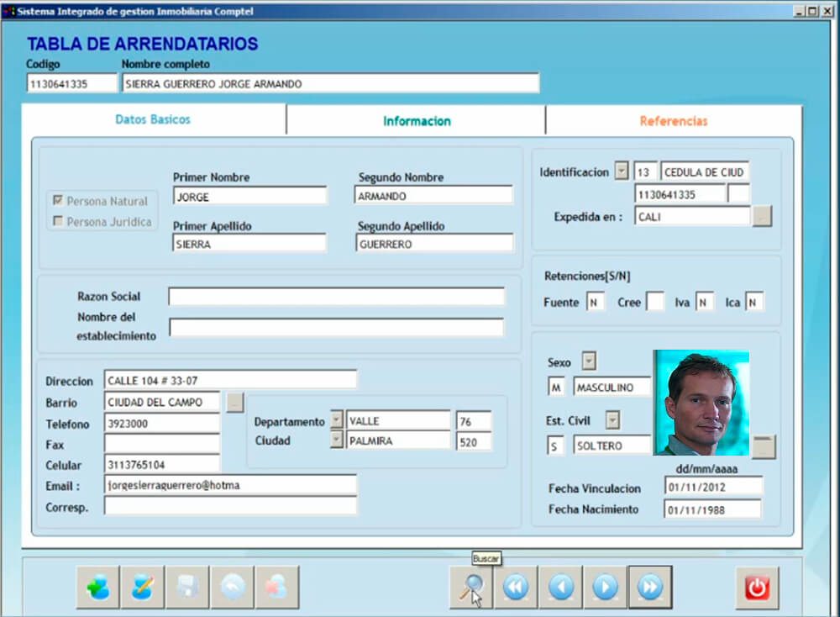Jump to the first record
This screenshot has width=840, height=617.
point(516,587)
